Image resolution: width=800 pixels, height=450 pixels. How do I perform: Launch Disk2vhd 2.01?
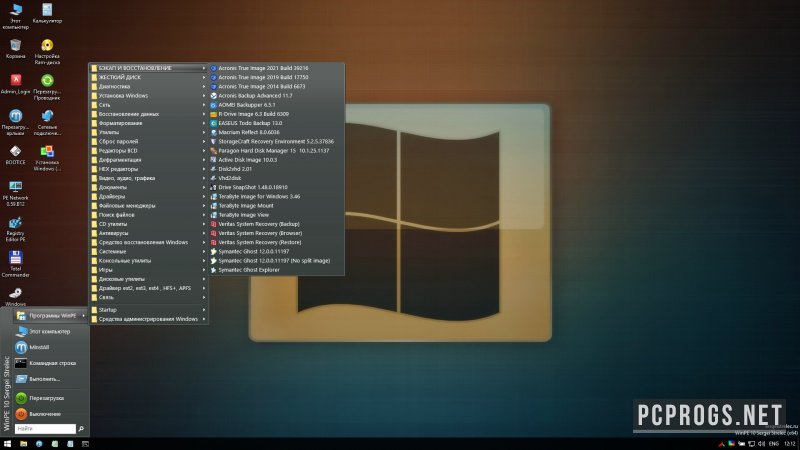pyautogui.click(x=276, y=169)
